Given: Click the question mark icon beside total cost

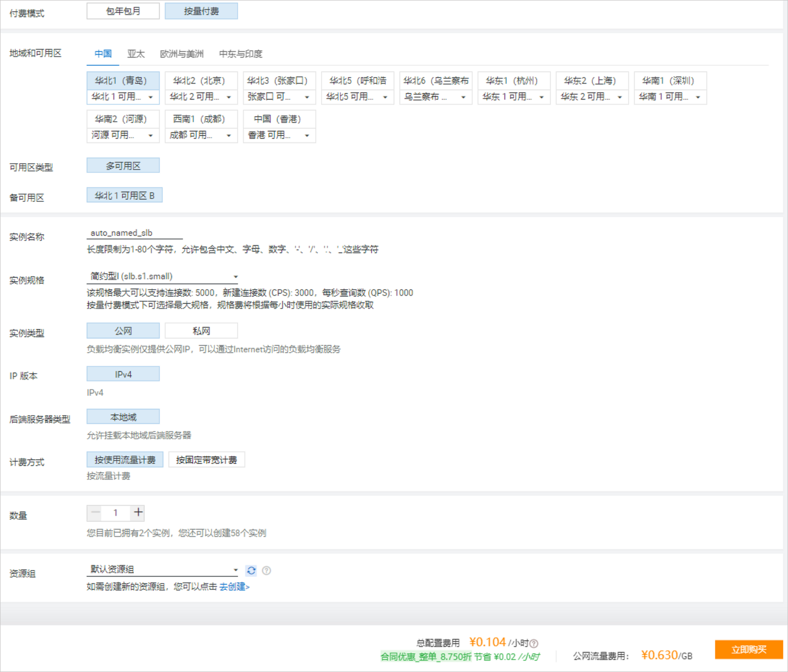Looking at the screenshot, I should pos(534,643).
